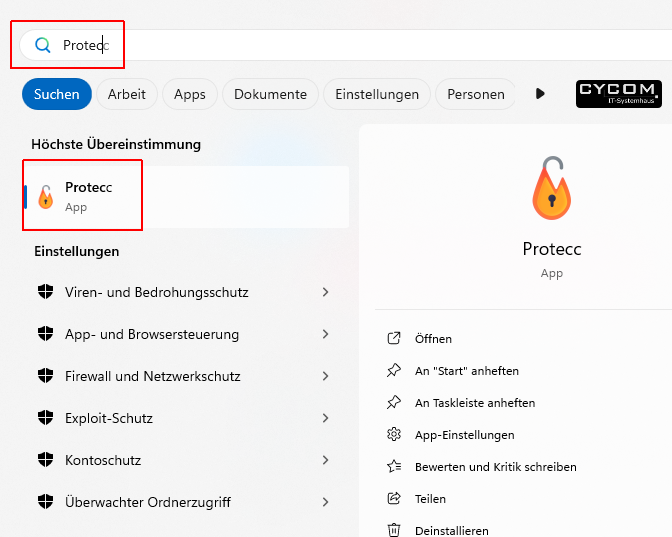The height and width of the screenshot is (537, 672).
Task: Click shield icon beside Kontoschutz
Action: coord(45,459)
